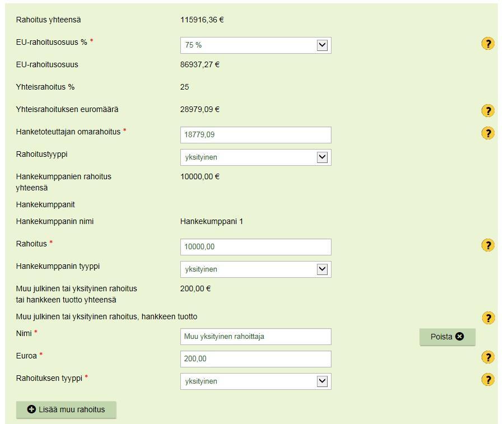The height and width of the screenshot is (424, 504).
Task: Edit the Nimi field Muu yksityinen rahoittaja
Action: point(255,337)
